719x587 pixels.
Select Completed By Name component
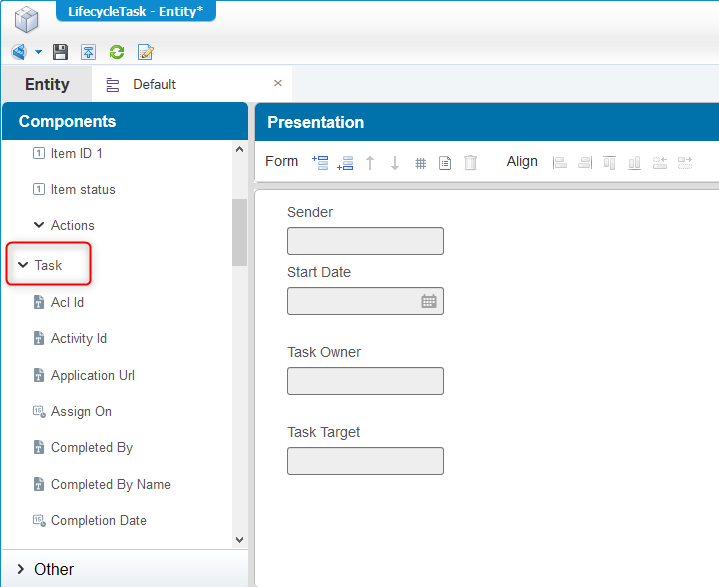[111, 484]
